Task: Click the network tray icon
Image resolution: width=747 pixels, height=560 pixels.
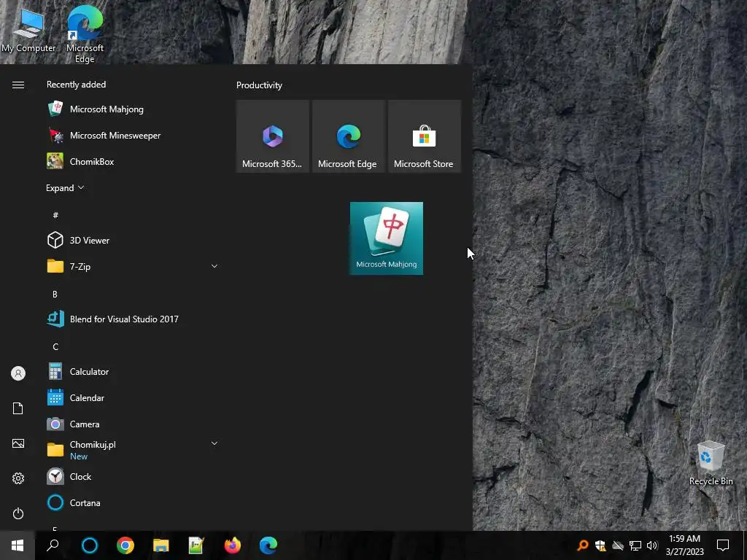Action: coord(635,545)
